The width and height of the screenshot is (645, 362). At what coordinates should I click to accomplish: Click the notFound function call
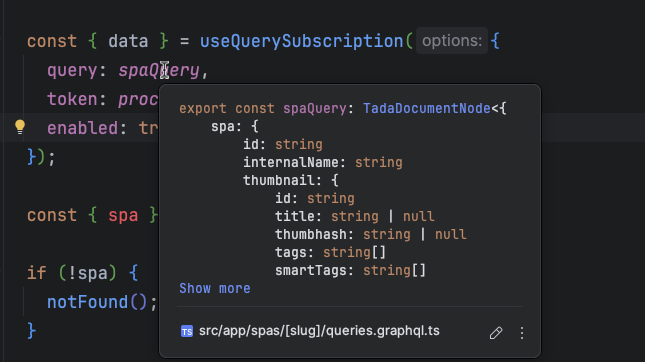[x=88, y=302]
